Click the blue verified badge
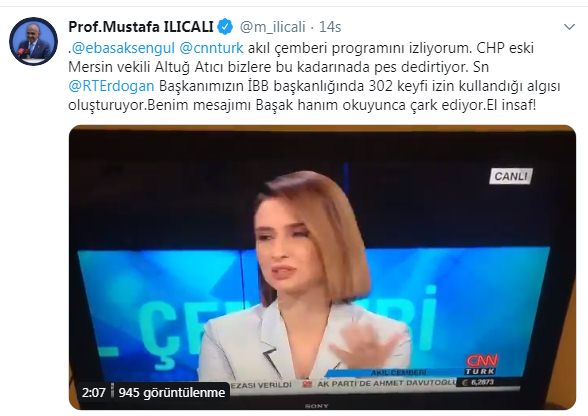The height and width of the screenshot is (416, 588). tap(225, 27)
